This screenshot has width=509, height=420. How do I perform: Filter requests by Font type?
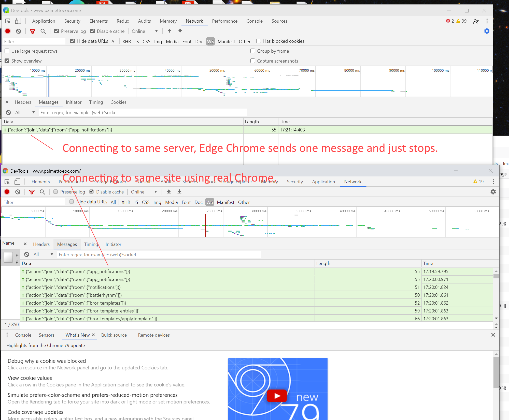(x=187, y=41)
